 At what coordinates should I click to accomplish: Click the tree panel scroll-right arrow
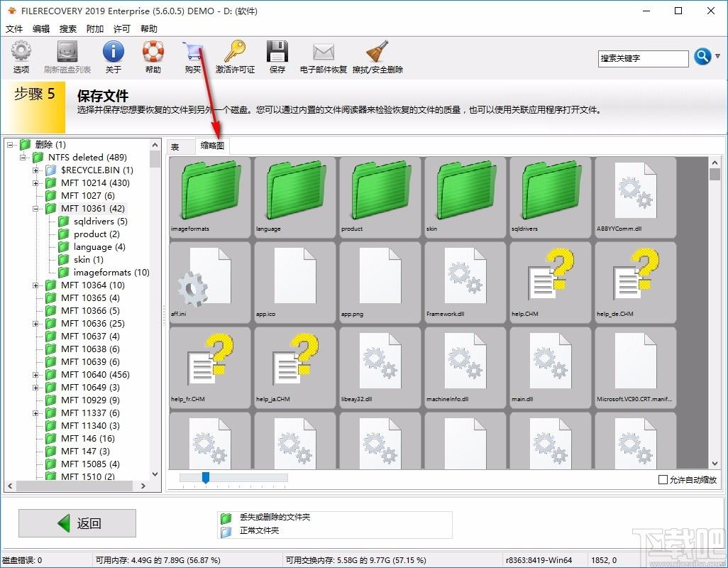pyautogui.click(x=143, y=486)
